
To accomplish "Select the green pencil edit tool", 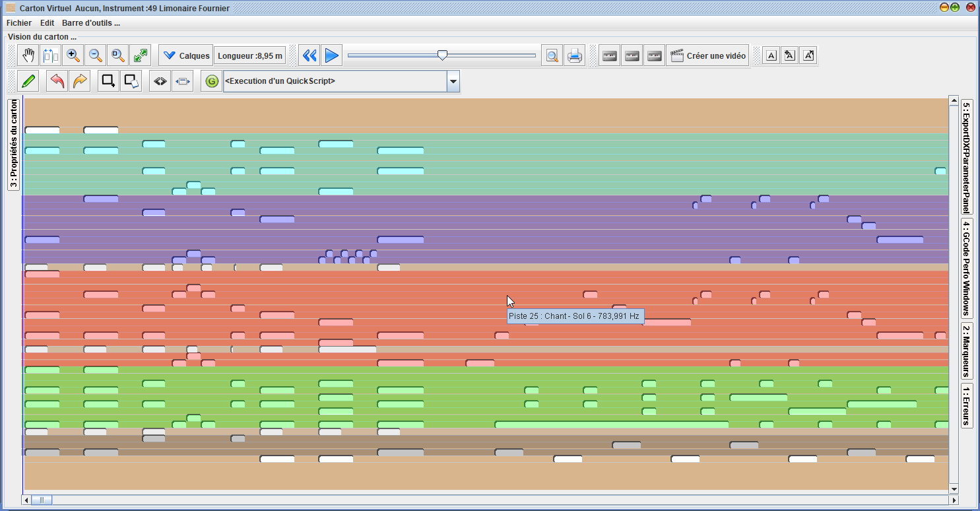I will pyautogui.click(x=28, y=81).
